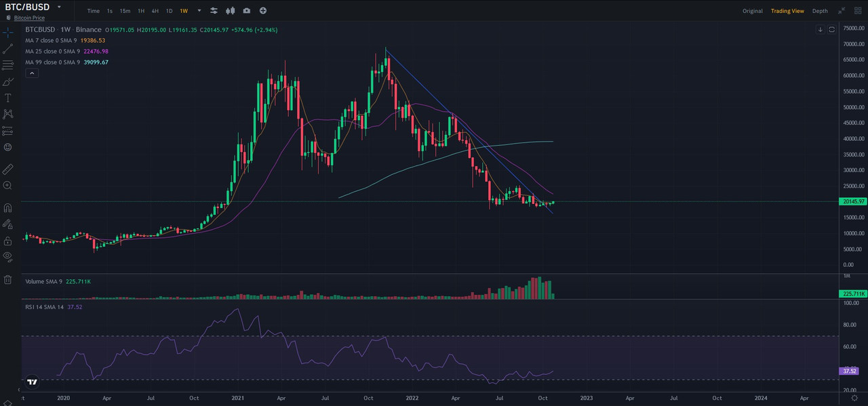Toggle lock all drawings padlock
The width and height of the screenshot is (868, 406).
7,241
